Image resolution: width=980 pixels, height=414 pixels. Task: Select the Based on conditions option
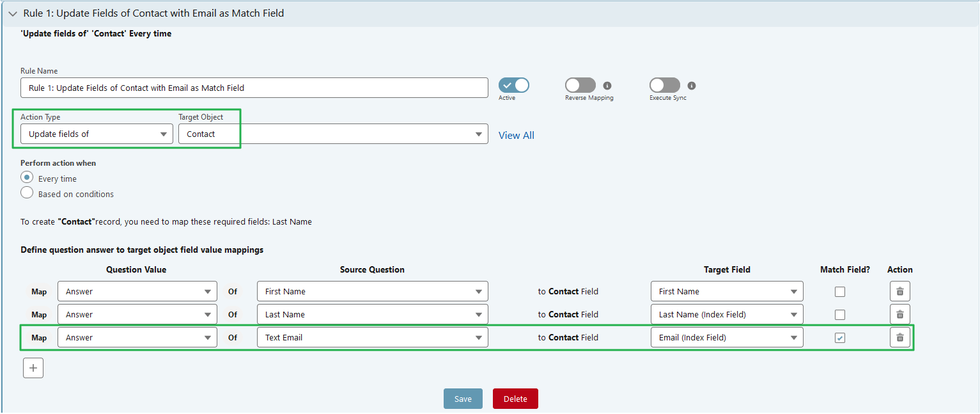(x=26, y=192)
